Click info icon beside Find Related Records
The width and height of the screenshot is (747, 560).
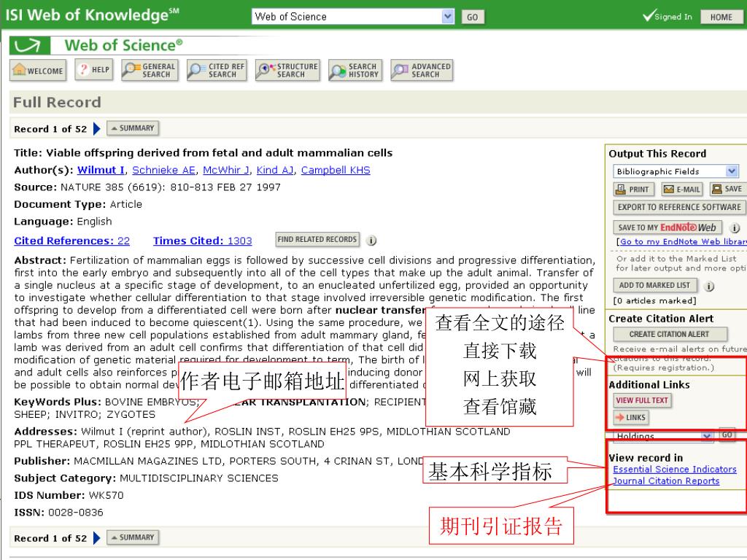pyautogui.click(x=371, y=241)
